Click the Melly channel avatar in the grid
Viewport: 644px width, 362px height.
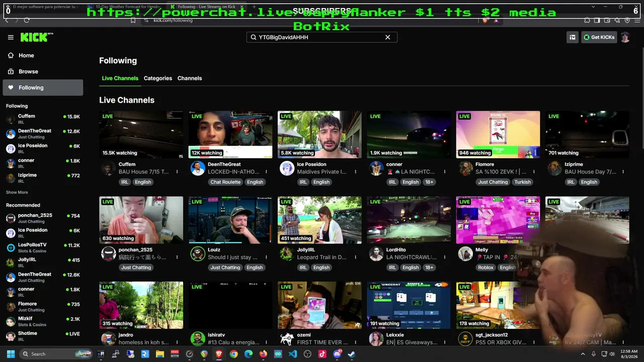tap(465, 254)
